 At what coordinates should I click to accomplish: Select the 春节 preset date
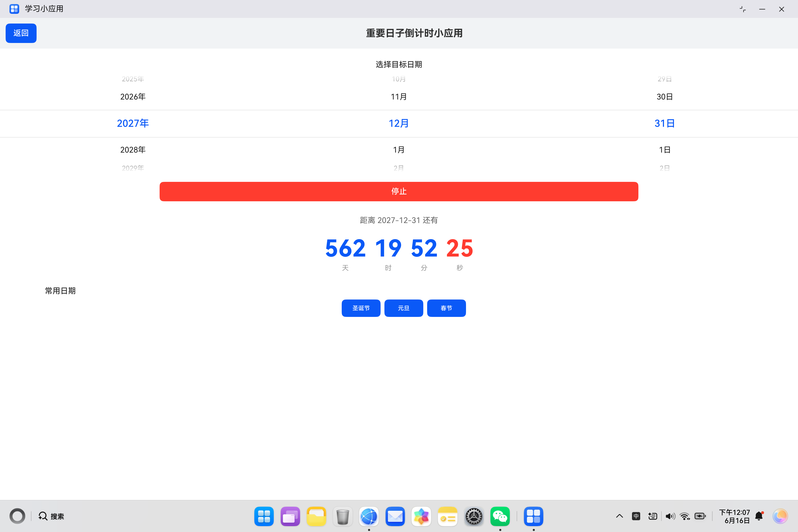pos(447,308)
